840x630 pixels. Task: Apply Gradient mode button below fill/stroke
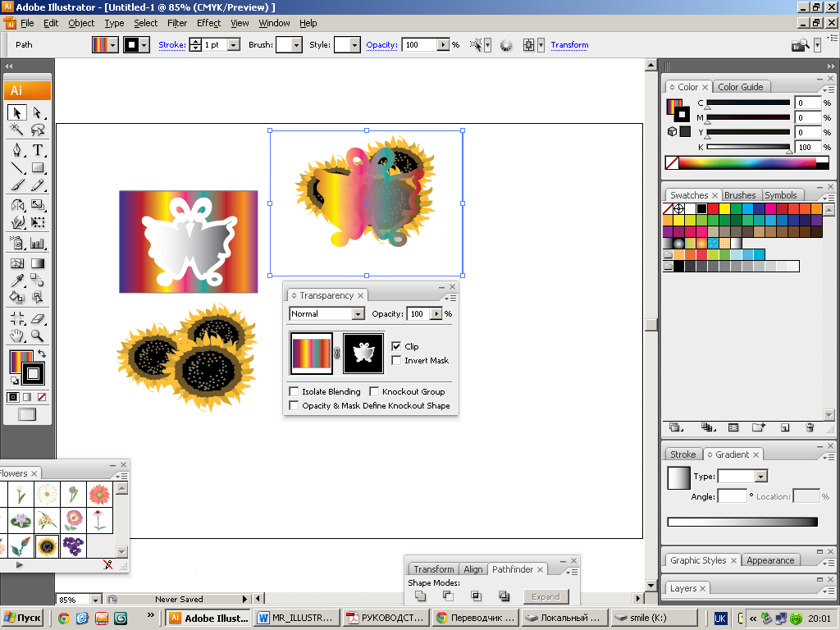pos(27,397)
